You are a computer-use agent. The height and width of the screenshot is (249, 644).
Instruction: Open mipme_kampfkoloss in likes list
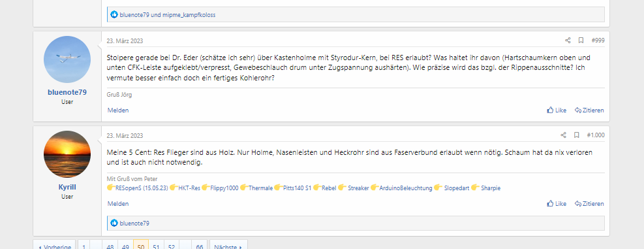click(x=189, y=15)
